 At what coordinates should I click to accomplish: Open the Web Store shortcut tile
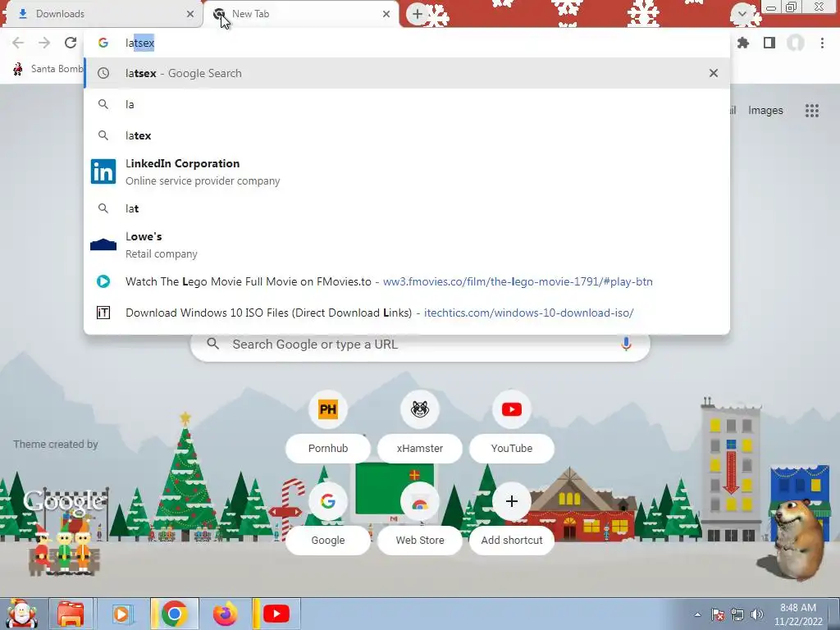420,518
